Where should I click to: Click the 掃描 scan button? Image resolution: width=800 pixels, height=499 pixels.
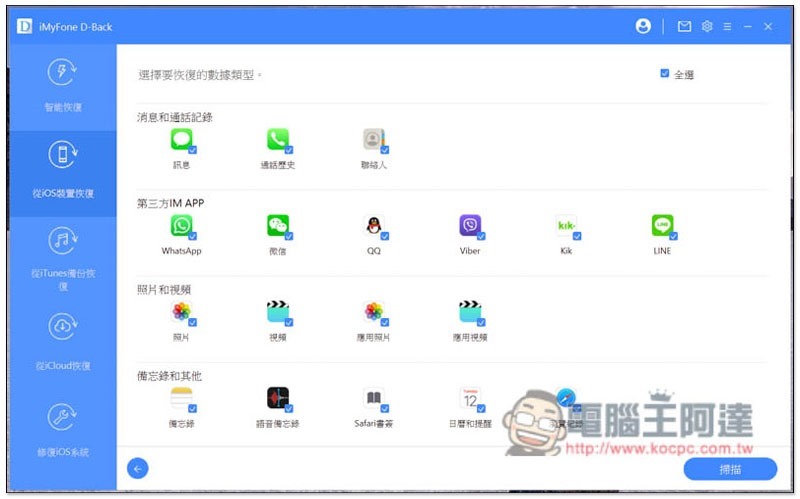click(730, 469)
